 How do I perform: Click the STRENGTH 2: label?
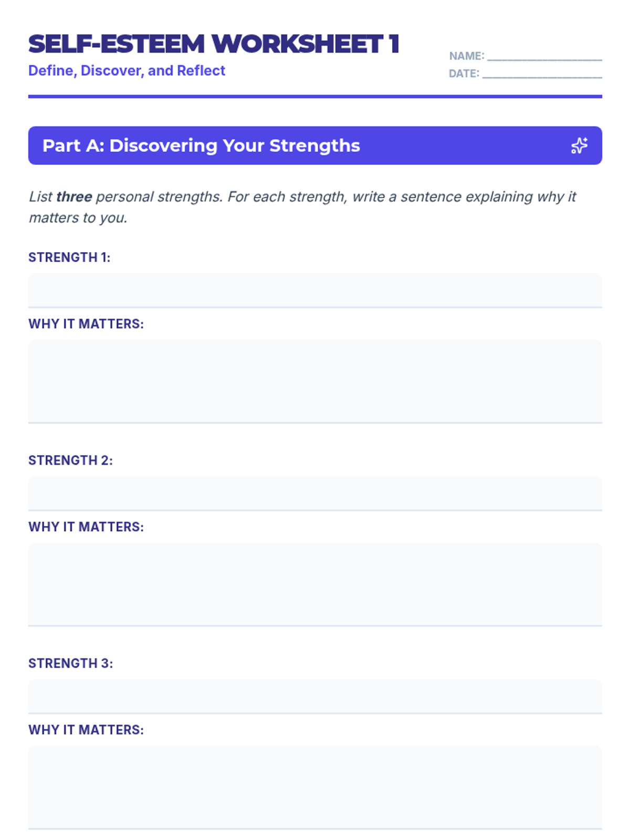coord(70,460)
